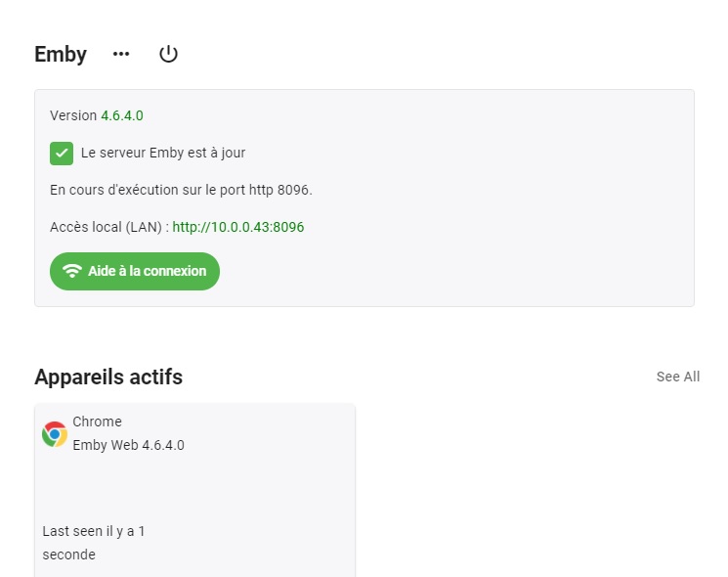
Task: Click the Emby Web 4.6.4.0 client label
Action: [129, 445]
